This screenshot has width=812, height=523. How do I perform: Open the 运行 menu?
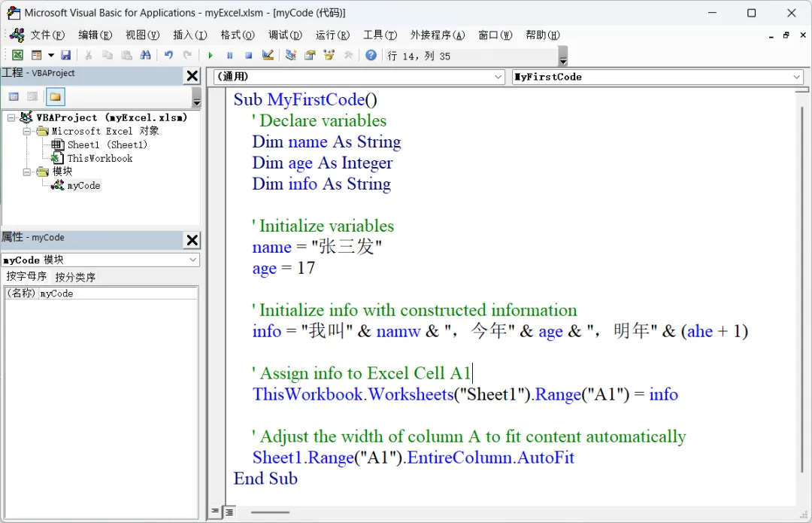[x=332, y=35]
